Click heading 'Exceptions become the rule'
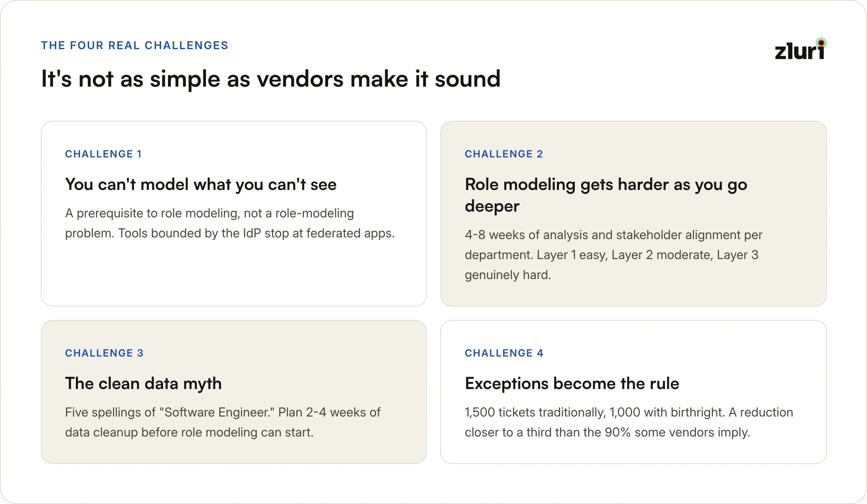Screen dimensions: 867x504 572,384
